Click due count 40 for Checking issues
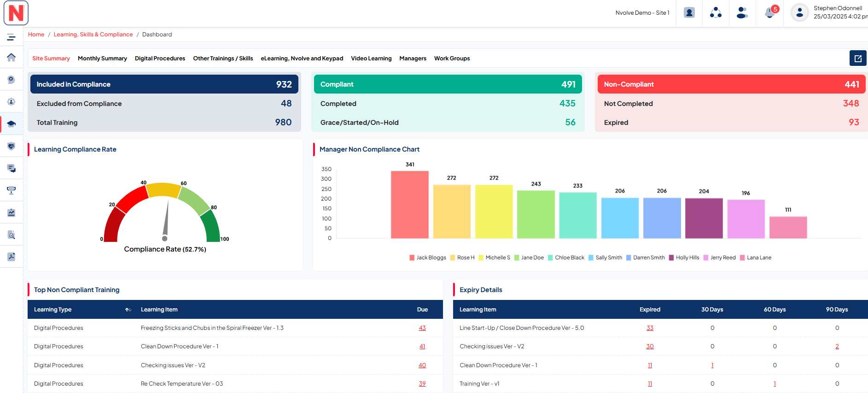The width and height of the screenshot is (868, 393). click(x=422, y=365)
